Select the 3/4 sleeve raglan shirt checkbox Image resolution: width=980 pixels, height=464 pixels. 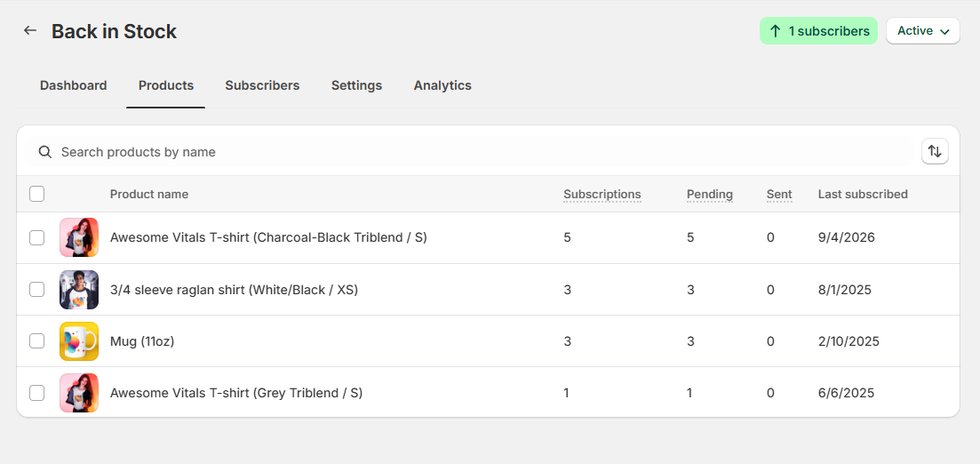tap(37, 289)
